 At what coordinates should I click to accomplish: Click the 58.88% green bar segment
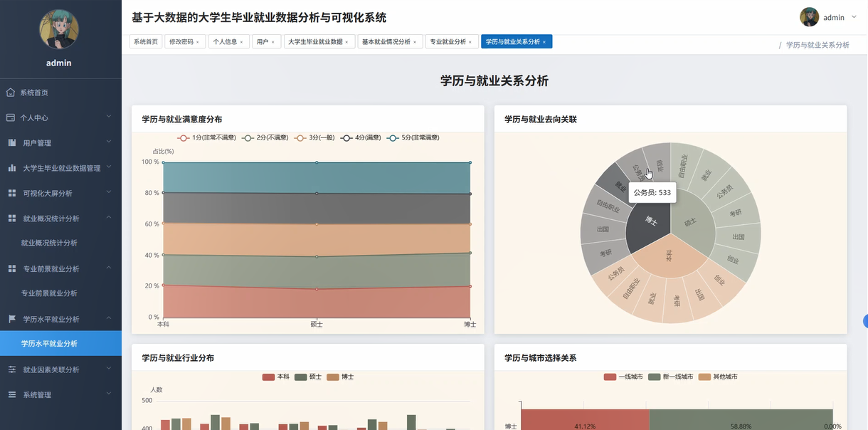(741, 419)
